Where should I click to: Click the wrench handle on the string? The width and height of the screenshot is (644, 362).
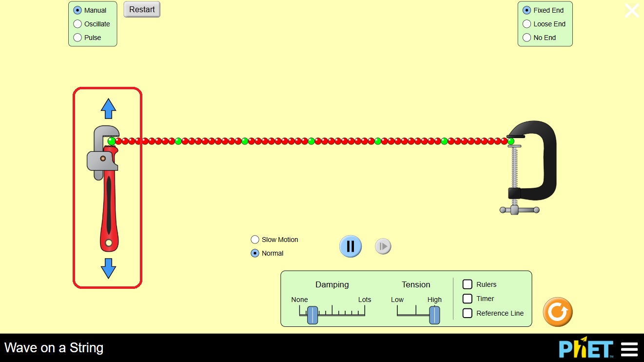tap(108, 205)
